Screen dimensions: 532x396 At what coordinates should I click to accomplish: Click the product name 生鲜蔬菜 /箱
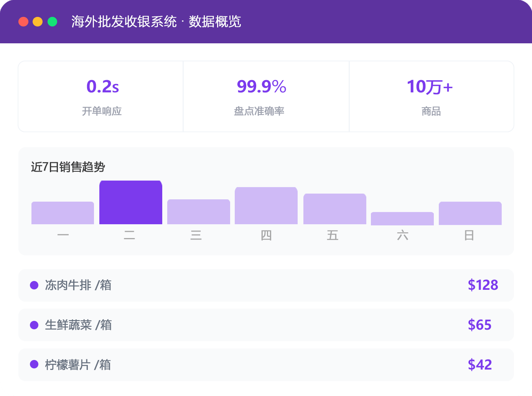[x=78, y=325]
